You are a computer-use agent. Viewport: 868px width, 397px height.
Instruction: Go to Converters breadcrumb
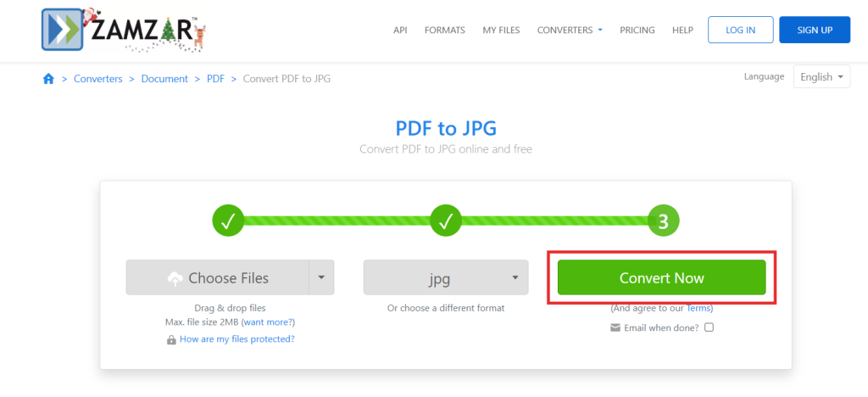98,79
